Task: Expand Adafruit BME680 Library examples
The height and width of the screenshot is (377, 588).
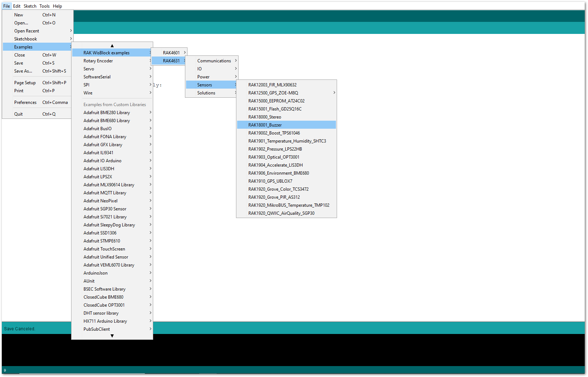Action: coord(112,121)
